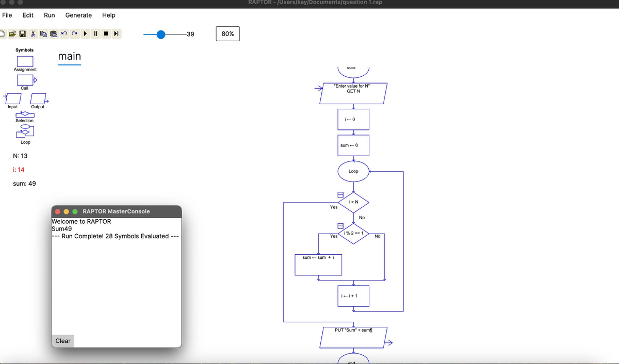Step to next symbol using Step button

117,35
